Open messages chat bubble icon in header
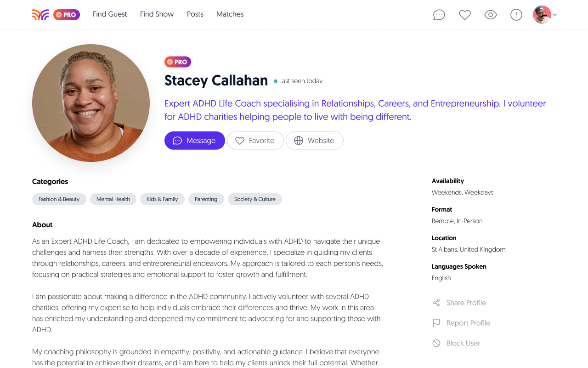 439,15
